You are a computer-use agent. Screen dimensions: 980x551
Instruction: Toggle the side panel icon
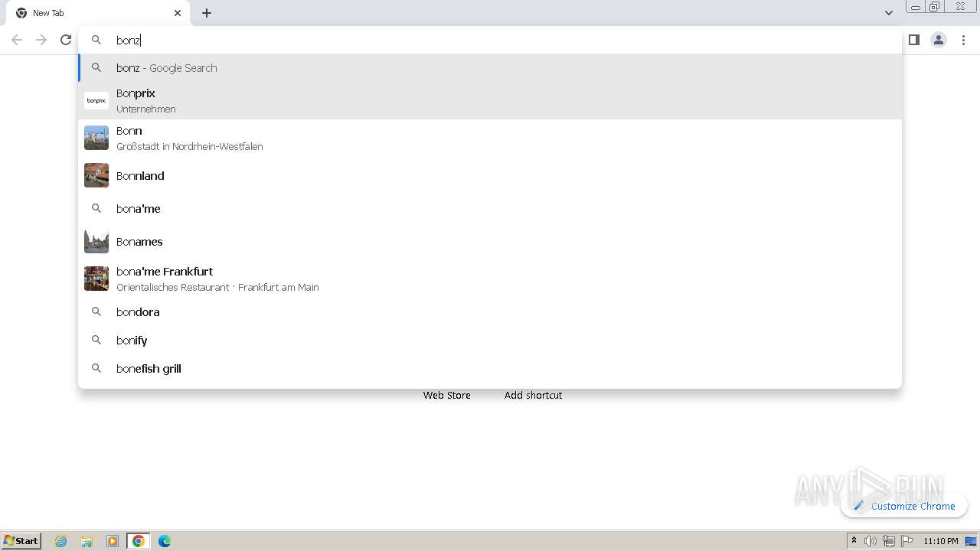(914, 40)
